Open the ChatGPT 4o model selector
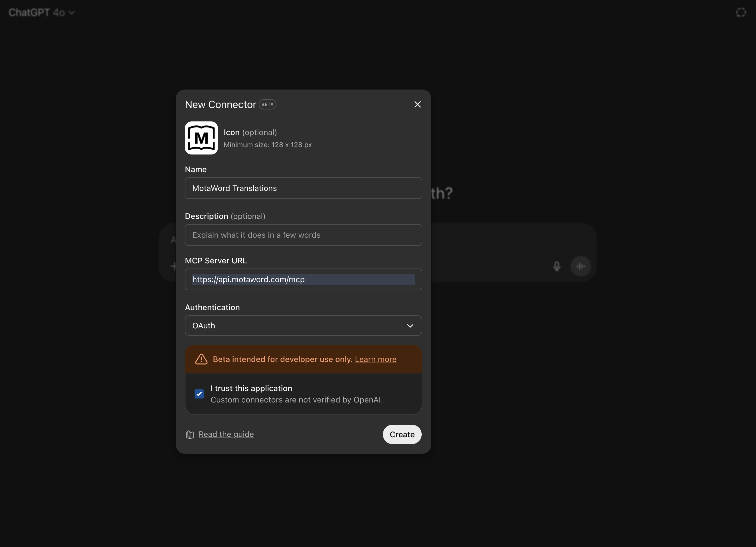 pyautogui.click(x=41, y=13)
